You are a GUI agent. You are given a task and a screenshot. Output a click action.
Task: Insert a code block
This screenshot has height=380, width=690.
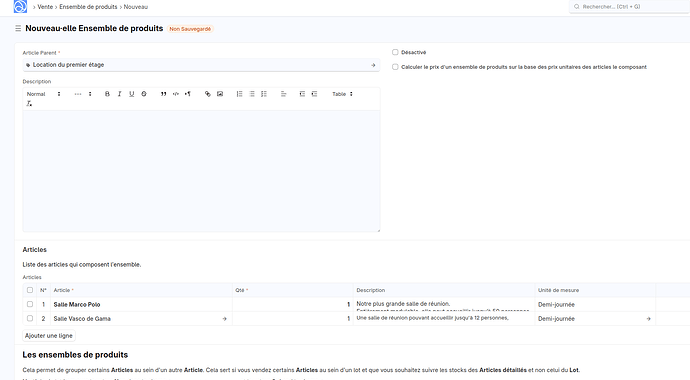pos(176,94)
